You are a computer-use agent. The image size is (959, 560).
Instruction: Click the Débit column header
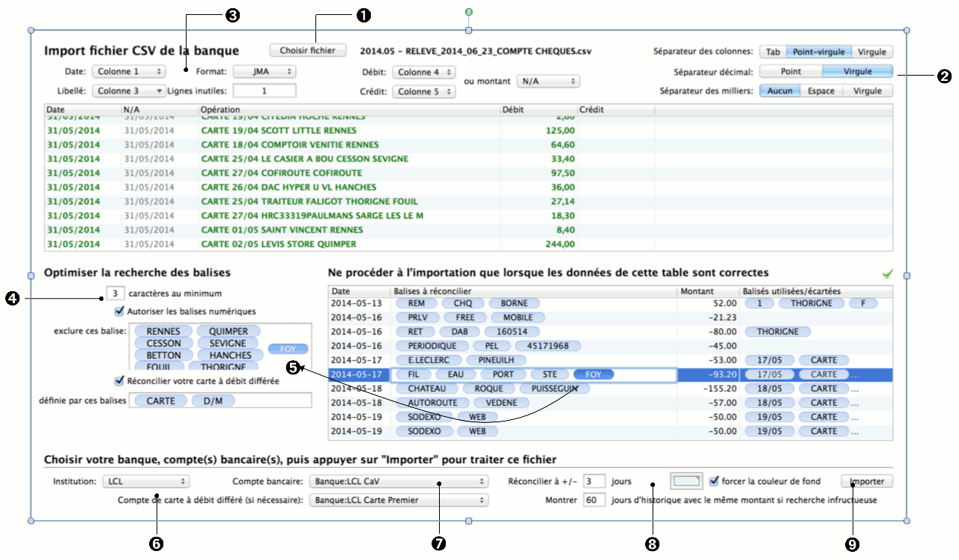click(x=538, y=110)
